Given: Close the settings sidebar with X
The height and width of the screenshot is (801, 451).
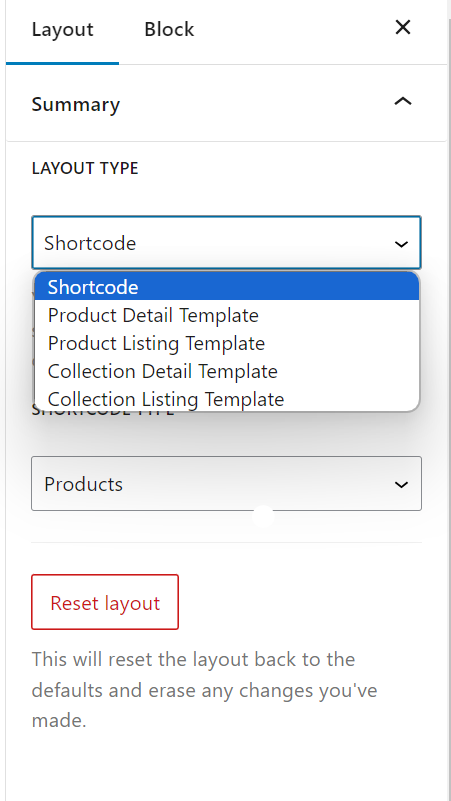Looking at the screenshot, I should pos(403,28).
